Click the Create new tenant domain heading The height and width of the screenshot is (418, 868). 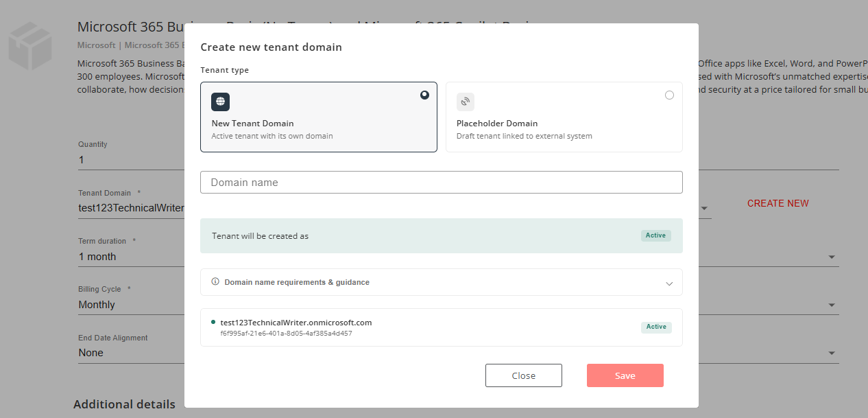click(x=271, y=47)
